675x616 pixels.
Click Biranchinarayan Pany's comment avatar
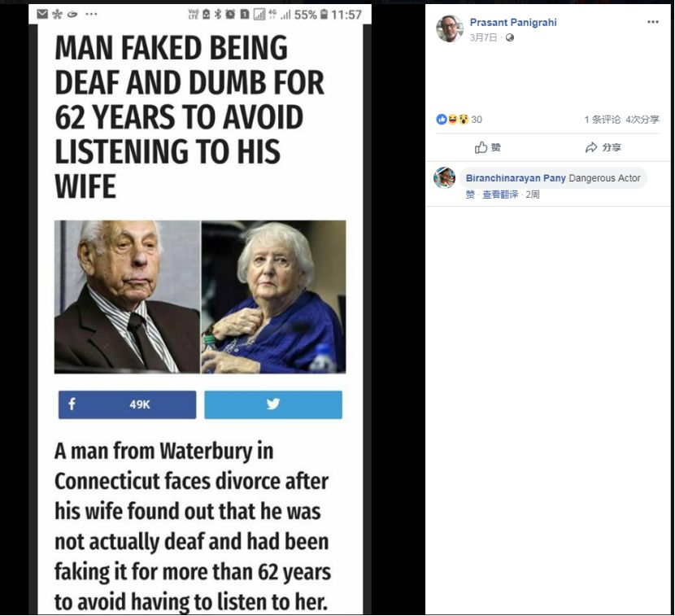click(445, 178)
